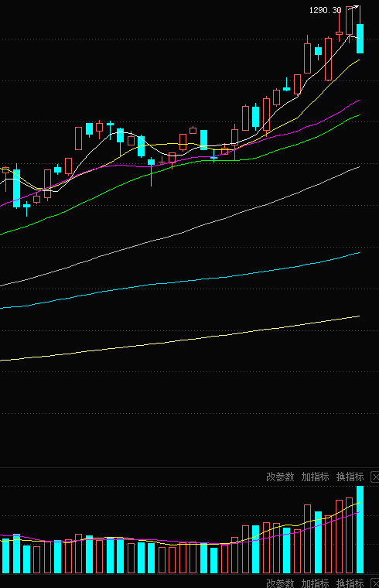This screenshot has height=588, width=379.
Task: Click the 1290.30 high price label
Action: (325, 11)
